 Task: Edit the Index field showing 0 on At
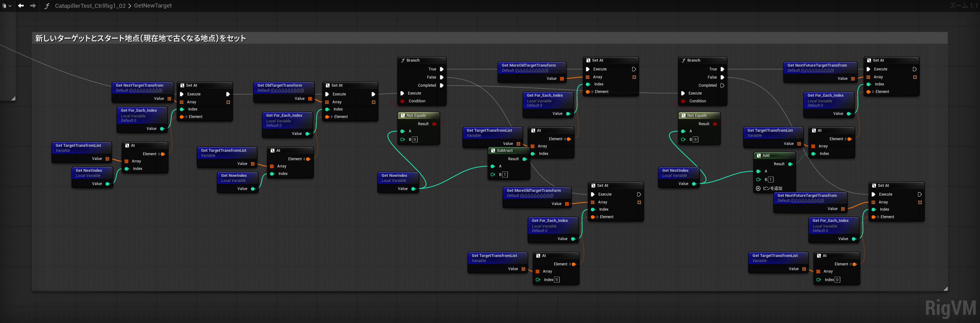click(837, 280)
